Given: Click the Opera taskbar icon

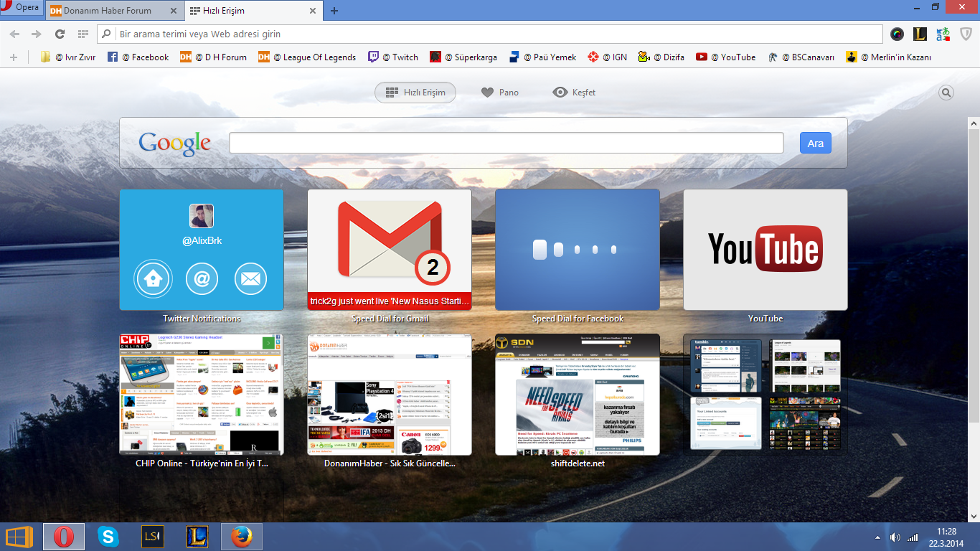Looking at the screenshot, I should [64, 537].
